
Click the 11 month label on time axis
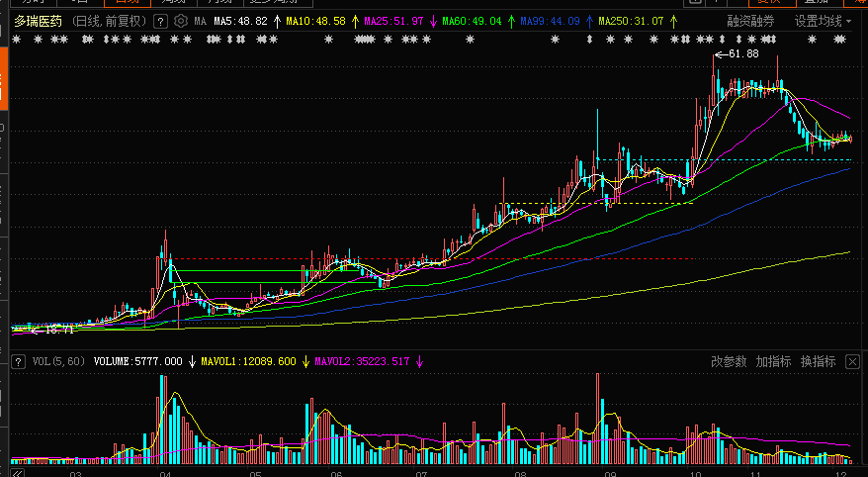[755, 474]
